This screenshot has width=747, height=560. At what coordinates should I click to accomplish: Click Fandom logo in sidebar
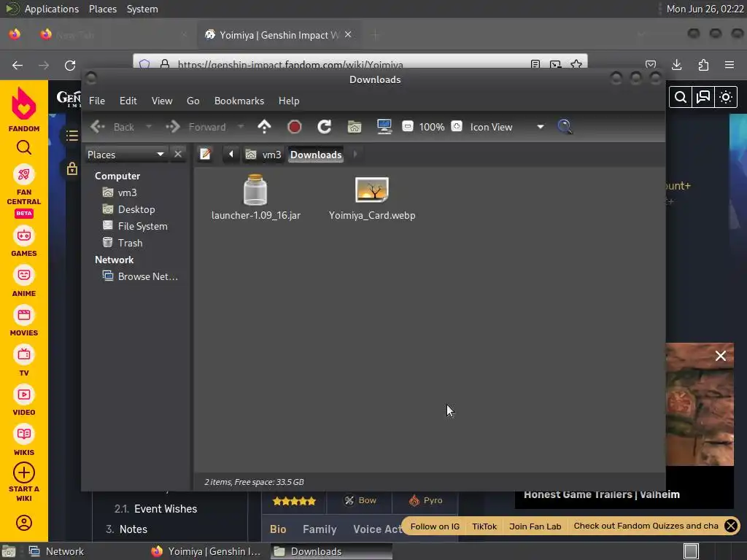[x=24, y=109]
